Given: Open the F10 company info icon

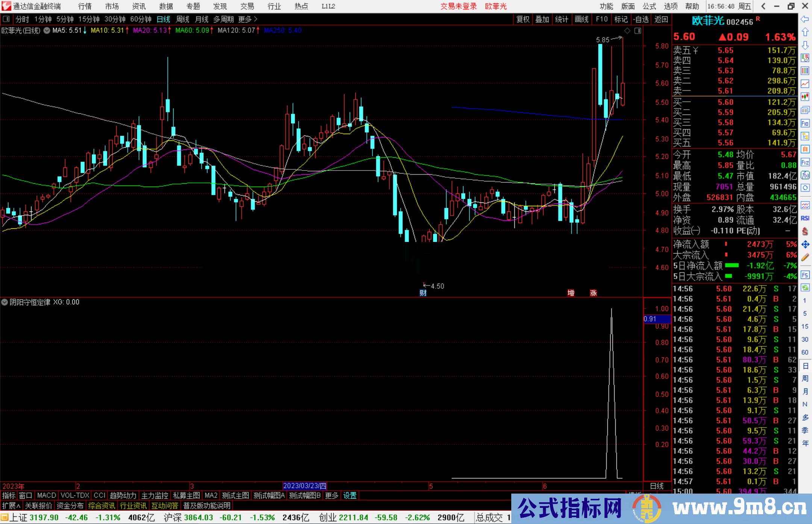Looking at the screenshot, I should click(805, 124).
